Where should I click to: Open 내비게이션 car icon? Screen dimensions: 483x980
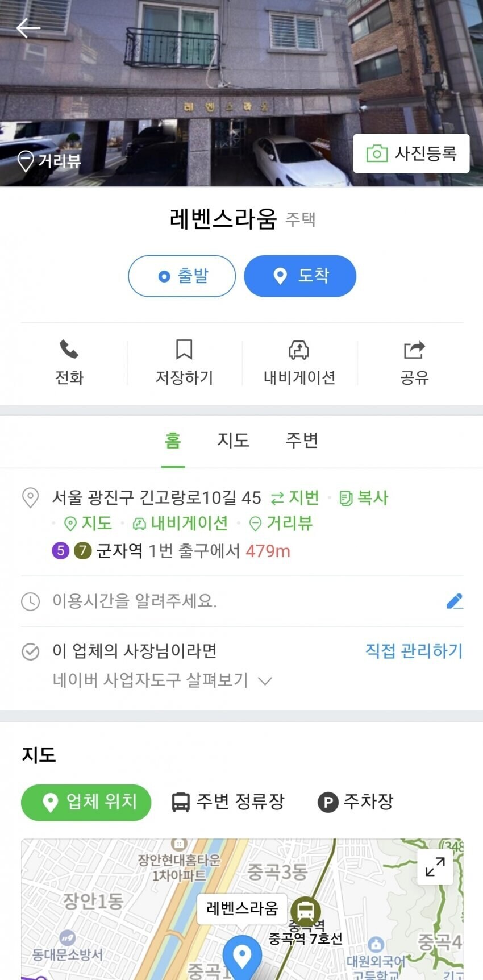299,350
